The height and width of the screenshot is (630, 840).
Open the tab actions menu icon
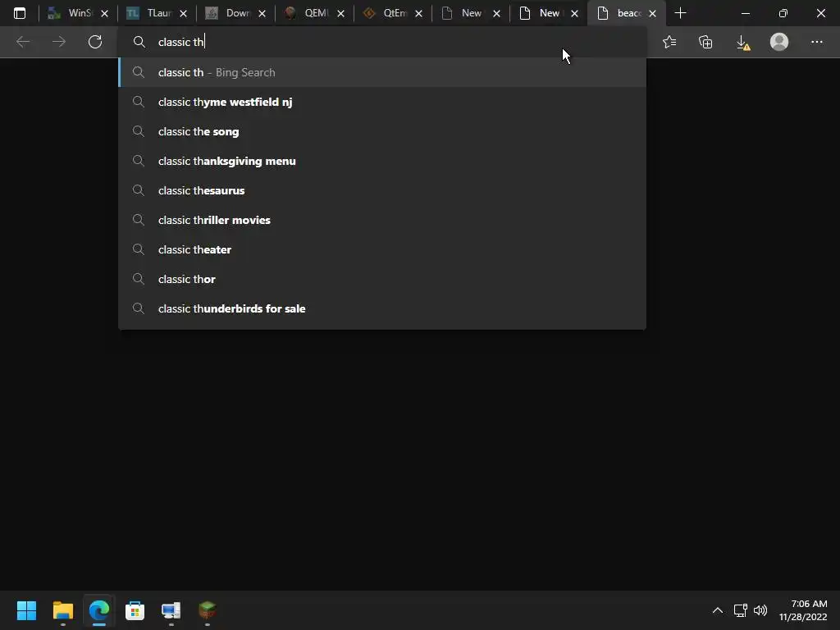(x=20, y=13)
